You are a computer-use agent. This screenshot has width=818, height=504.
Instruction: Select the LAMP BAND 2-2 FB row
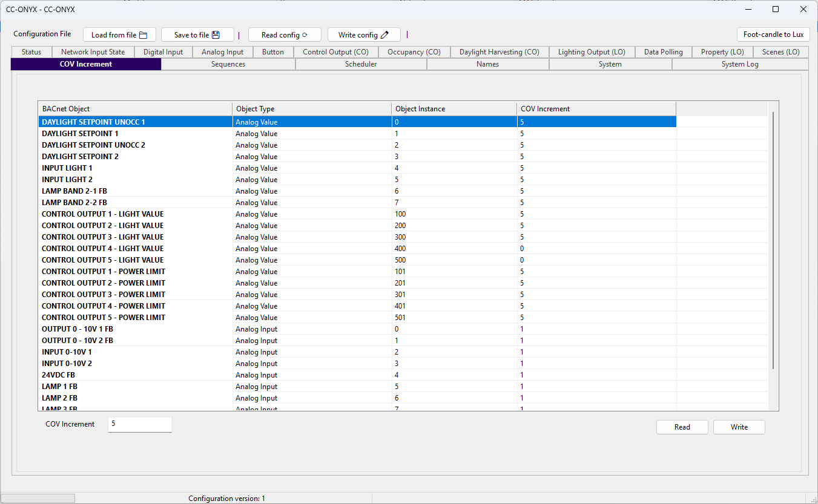tap(357, 203)
